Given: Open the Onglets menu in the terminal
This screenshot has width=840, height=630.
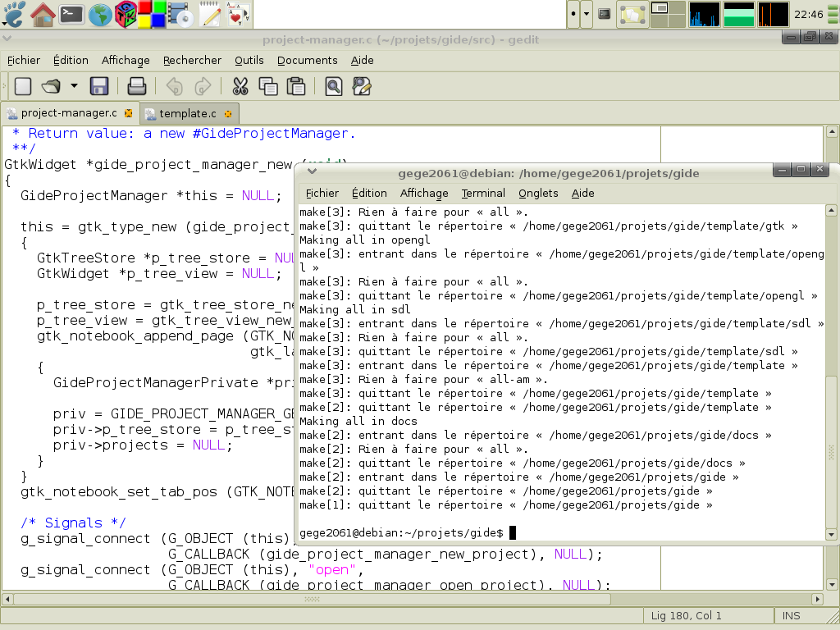Looking at the screenshot, I should [x=538, y=193].
